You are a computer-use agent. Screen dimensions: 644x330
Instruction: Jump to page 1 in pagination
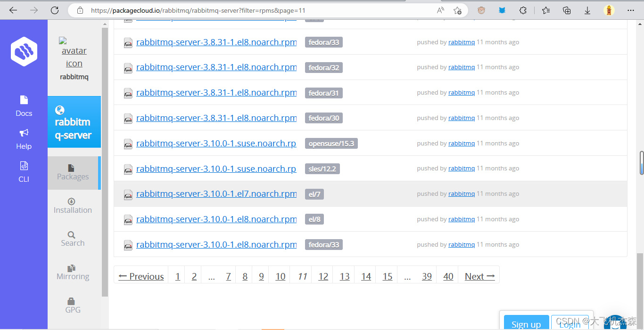pyautogui.click(x=178, y=276)
